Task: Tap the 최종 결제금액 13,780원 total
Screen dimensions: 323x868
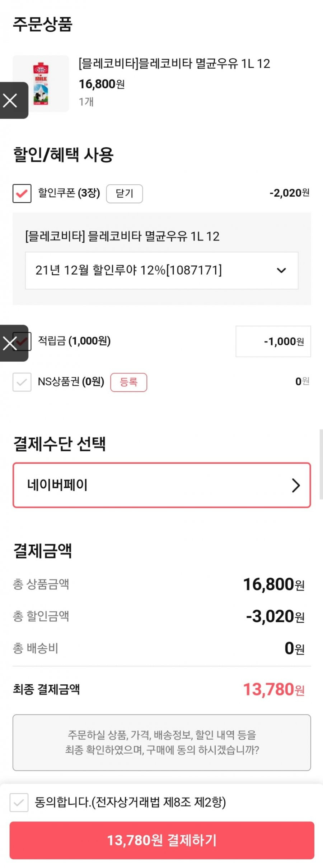Action: coord(274,689)
